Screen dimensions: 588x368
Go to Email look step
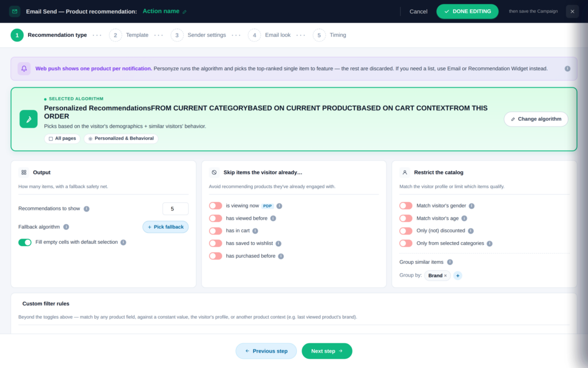(x=269, y=35)
